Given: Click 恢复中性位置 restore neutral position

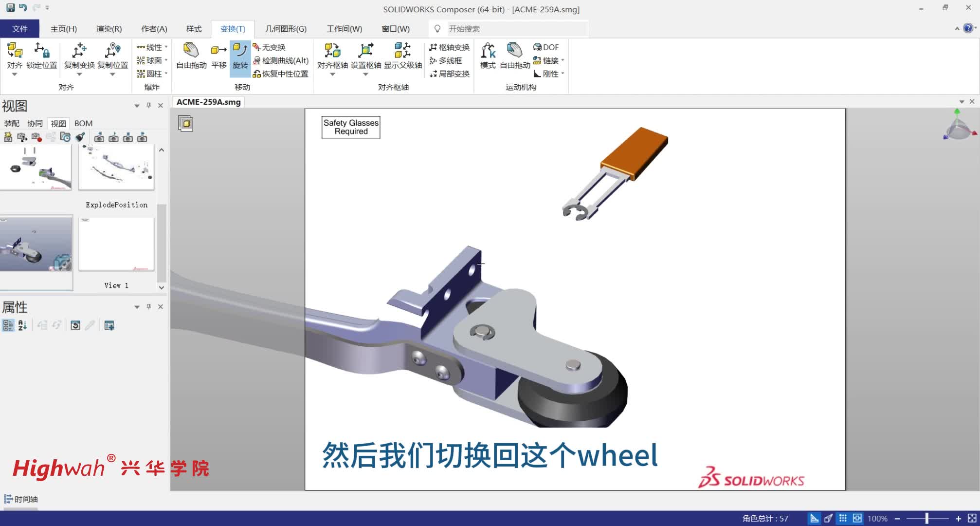Looking at the screenshot, I should point(280,74).
